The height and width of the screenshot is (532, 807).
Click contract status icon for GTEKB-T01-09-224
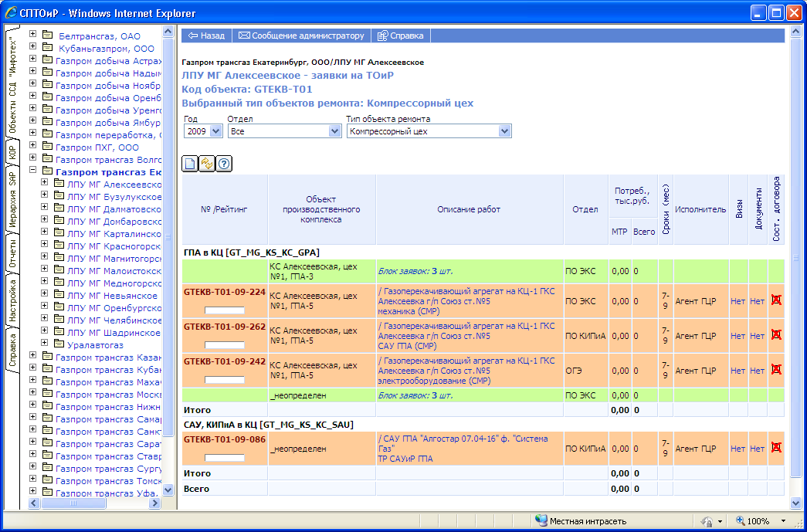click(776, 300)
